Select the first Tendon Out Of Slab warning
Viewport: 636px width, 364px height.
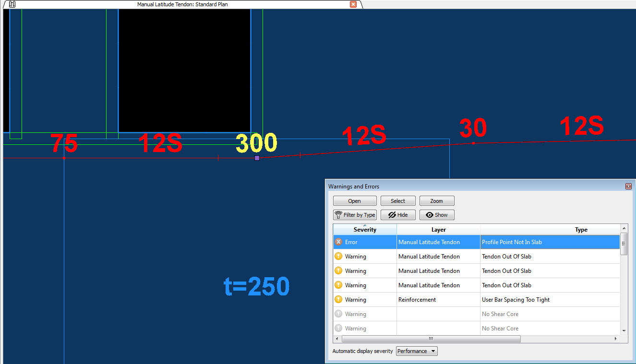pyautogui.click(x=477, y=257)
